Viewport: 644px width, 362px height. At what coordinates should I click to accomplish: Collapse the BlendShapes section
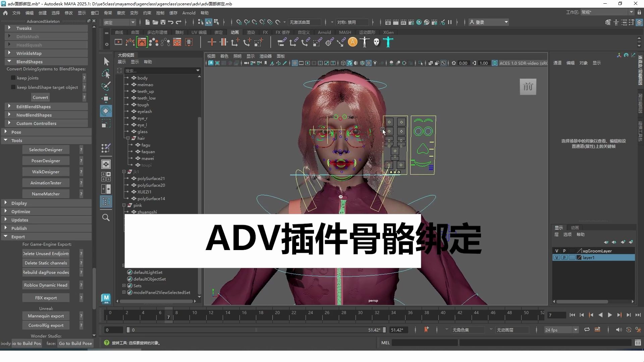click(x=9, y=61)
